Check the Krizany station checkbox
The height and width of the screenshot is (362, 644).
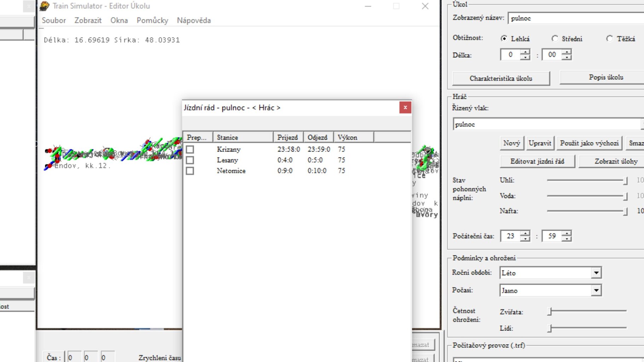pos(190,150)
